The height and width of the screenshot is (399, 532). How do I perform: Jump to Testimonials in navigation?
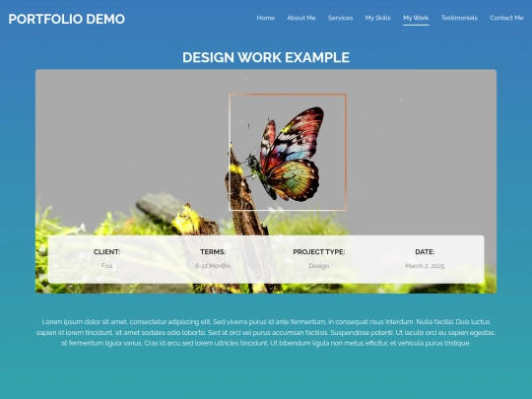[x=459, y=18]
